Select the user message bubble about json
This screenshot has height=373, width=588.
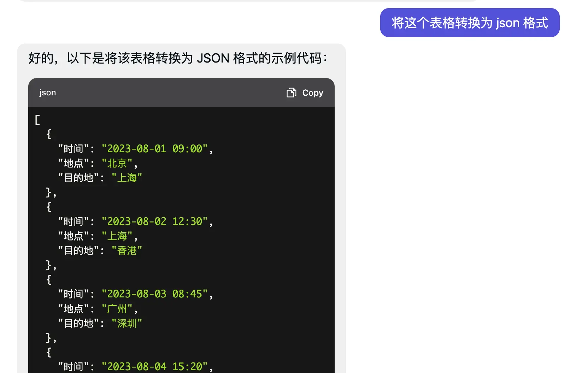tap(469, 23)
